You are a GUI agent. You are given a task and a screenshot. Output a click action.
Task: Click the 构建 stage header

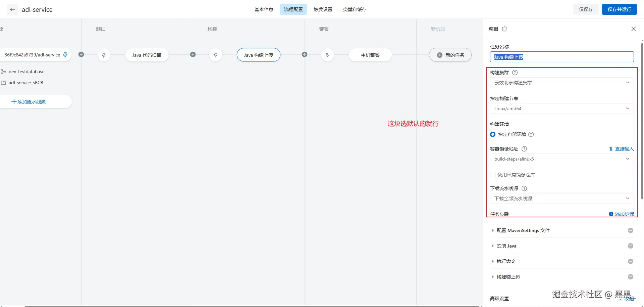point(212,29)
